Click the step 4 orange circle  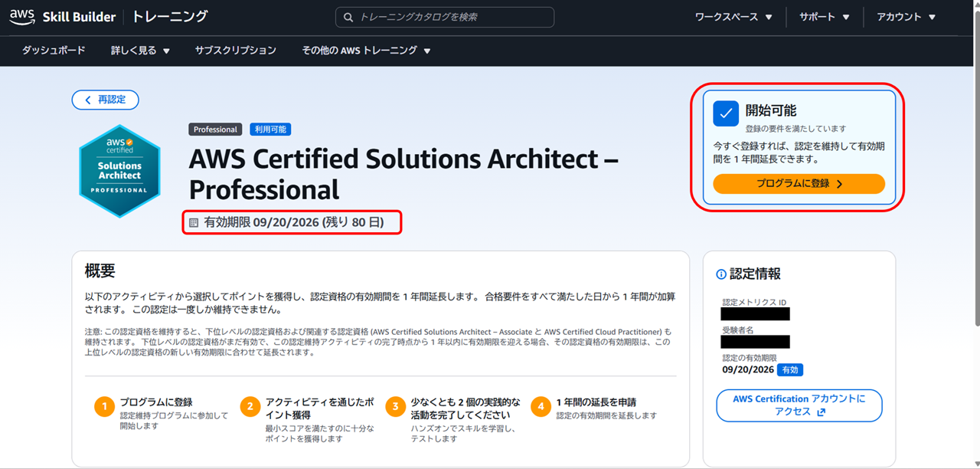point(541,406)
